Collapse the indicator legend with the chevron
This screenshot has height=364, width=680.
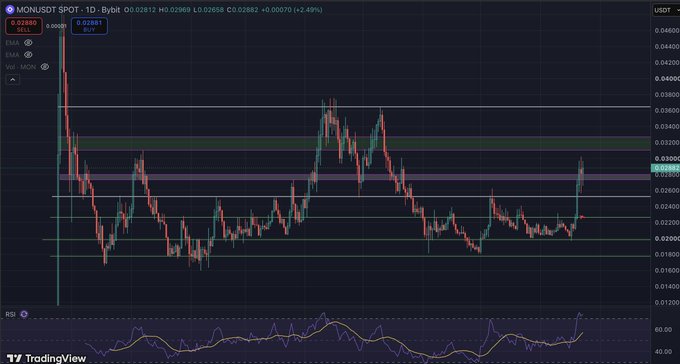point(13,79)
